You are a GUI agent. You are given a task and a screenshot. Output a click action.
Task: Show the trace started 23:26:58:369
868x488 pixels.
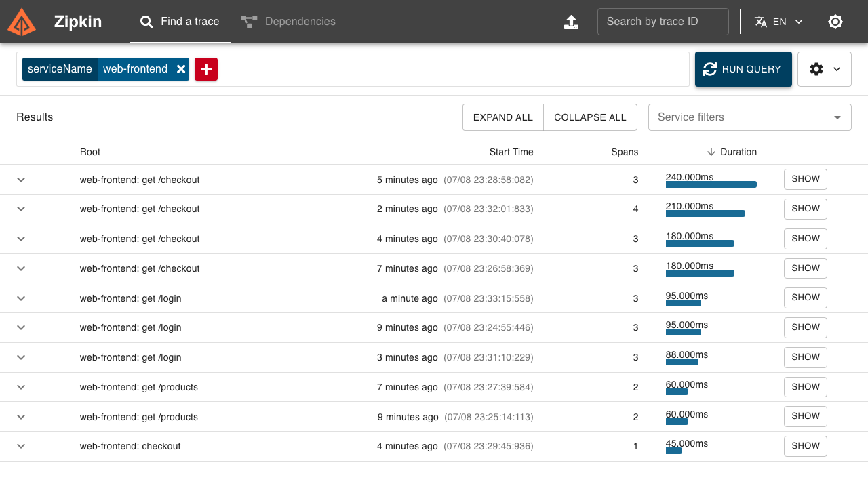pyautogui.click(x=806, y=268)
